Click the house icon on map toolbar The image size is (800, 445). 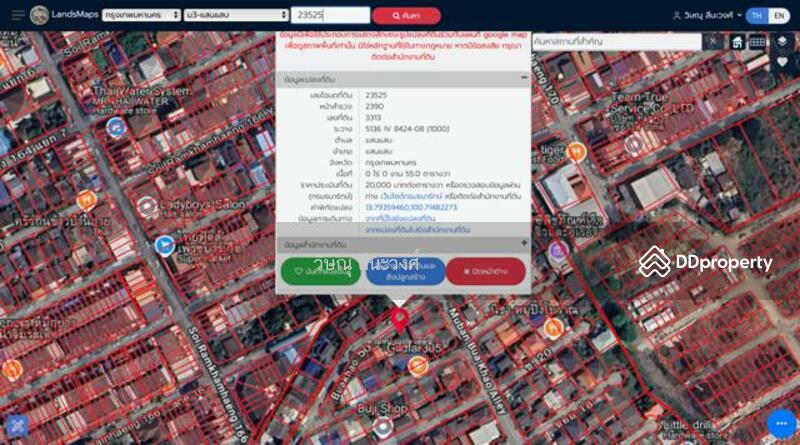[737, 42]
